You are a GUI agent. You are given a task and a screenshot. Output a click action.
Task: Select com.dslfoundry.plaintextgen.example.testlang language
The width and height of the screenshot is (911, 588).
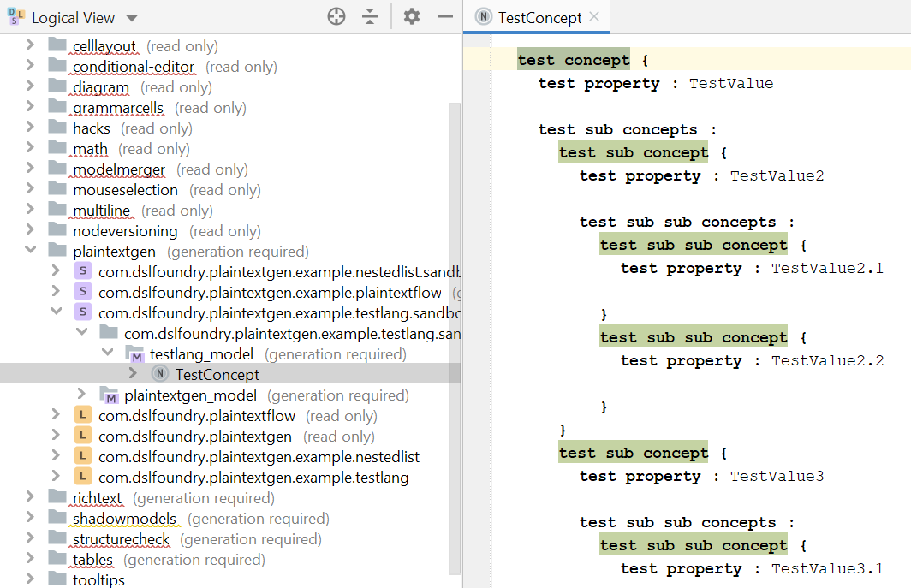tap(253, 477)
